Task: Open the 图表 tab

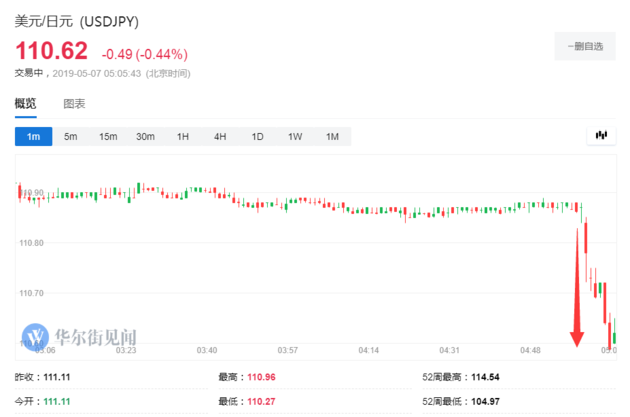Action: [74, 104]
